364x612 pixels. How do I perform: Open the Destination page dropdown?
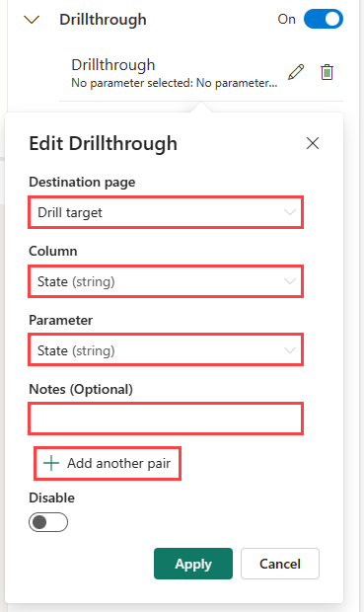166,212
